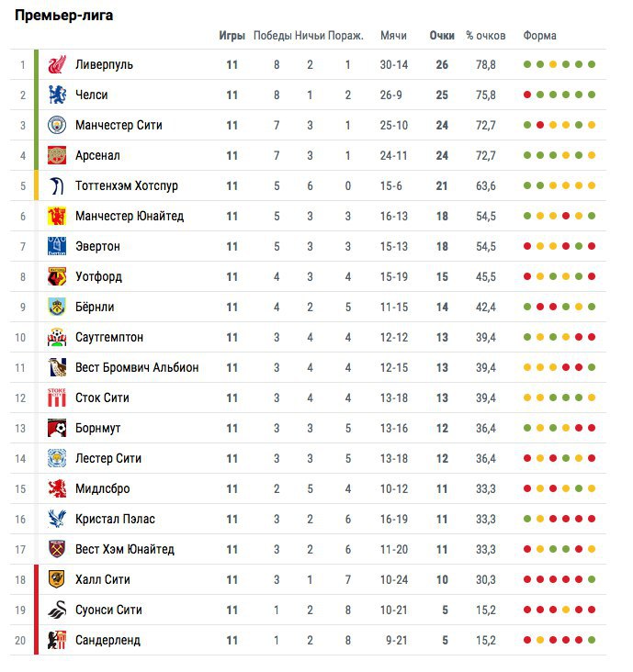The height and width of the screenshot is (672, 633).
Task: Click the Crystal Palace crest icon
Action: tap(57, 519)
